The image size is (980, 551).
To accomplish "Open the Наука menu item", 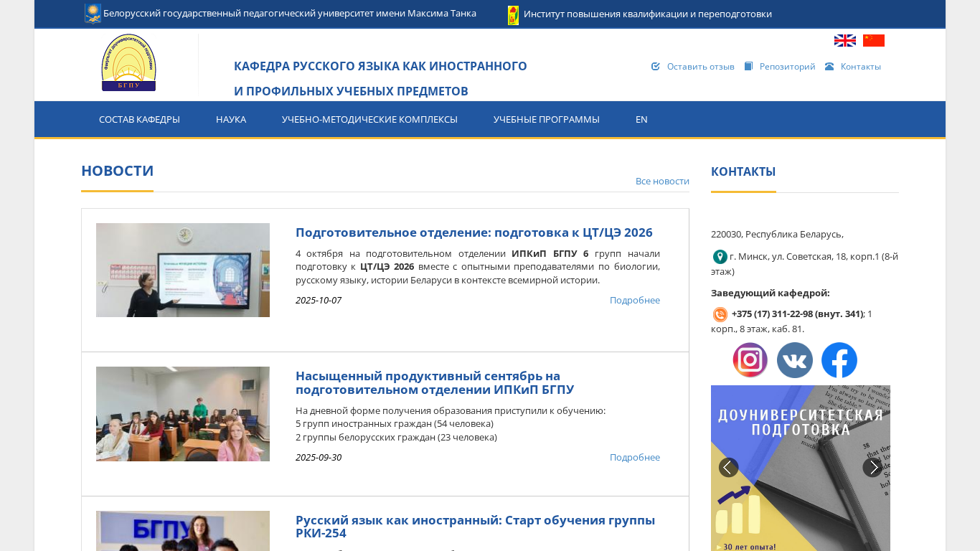I will (231, 120).
